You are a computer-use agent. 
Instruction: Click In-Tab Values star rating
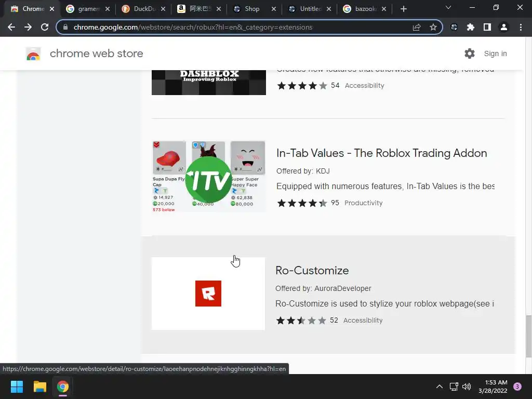click(302, 203)
